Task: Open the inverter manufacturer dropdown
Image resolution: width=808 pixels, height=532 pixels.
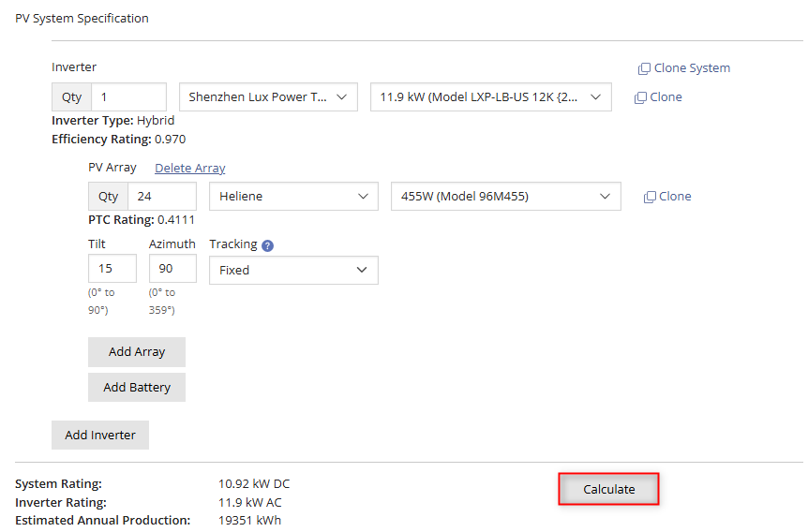Action: pos(267,97)
